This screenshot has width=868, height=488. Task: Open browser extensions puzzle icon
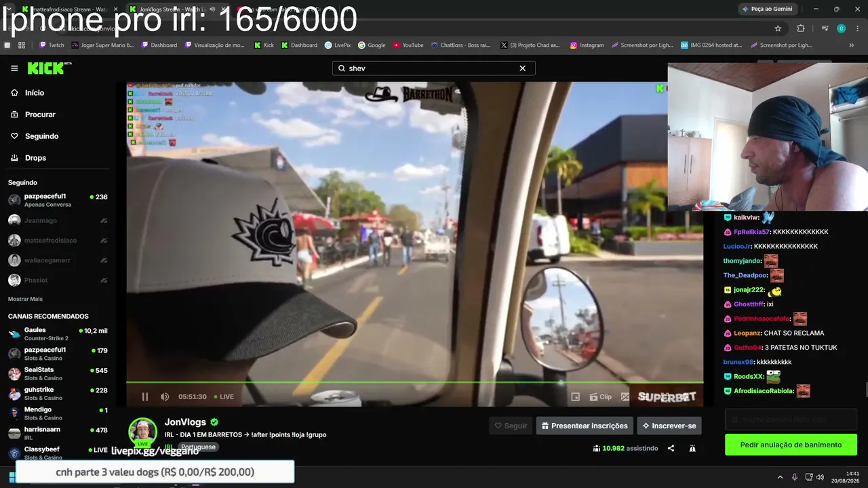(x=801, y=28)
